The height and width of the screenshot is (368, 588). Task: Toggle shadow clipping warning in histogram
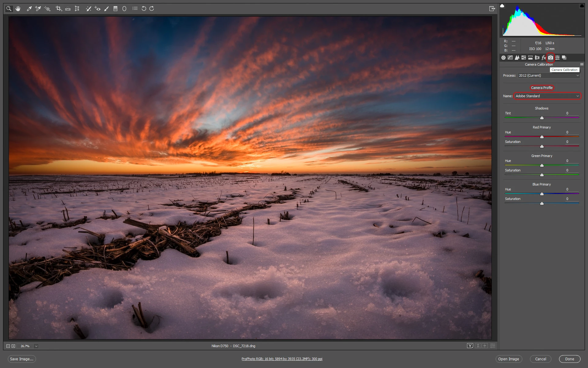[502, 6]
